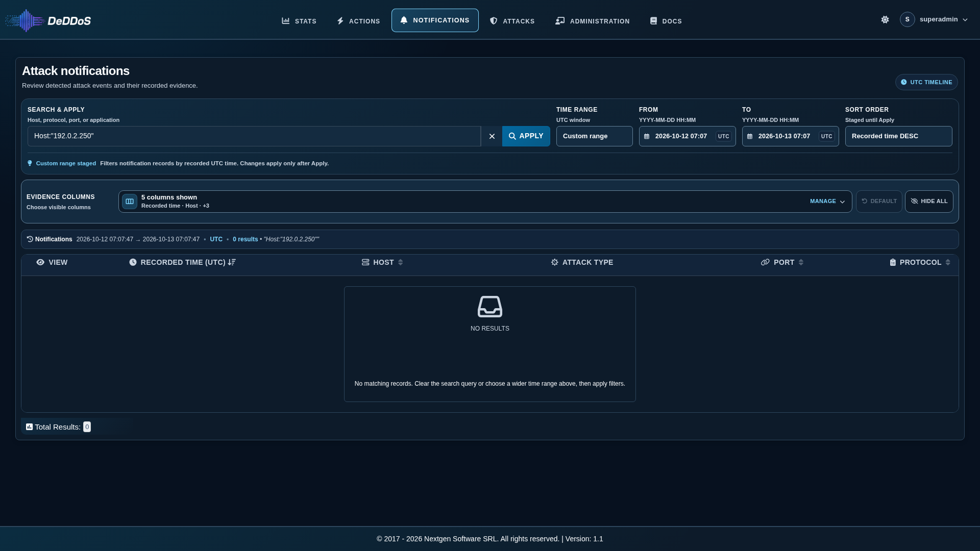The width and height of the screenshot is (980, 551).
Task: Select the Notifications tab
Action: pyautogui.click(x=435, y=20)
